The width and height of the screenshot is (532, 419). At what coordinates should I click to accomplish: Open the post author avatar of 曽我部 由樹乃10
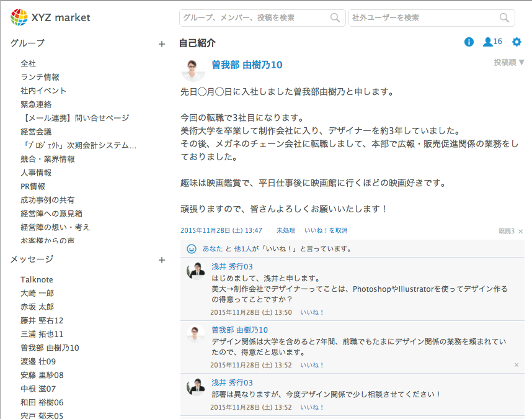193,70
